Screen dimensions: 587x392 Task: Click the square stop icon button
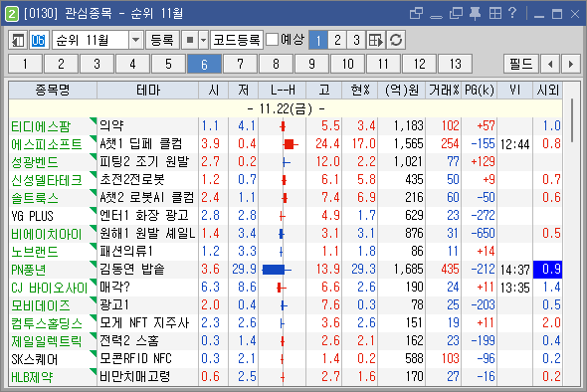[x=190, y=40]
